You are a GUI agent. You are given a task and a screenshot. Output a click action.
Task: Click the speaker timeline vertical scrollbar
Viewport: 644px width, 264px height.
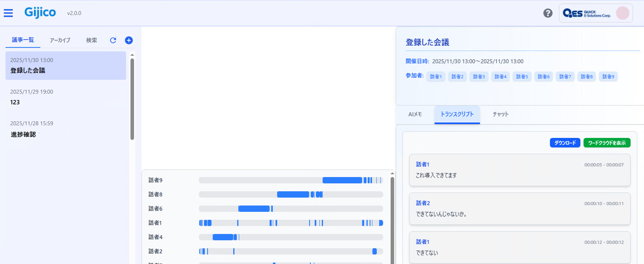tap(392, 217)
